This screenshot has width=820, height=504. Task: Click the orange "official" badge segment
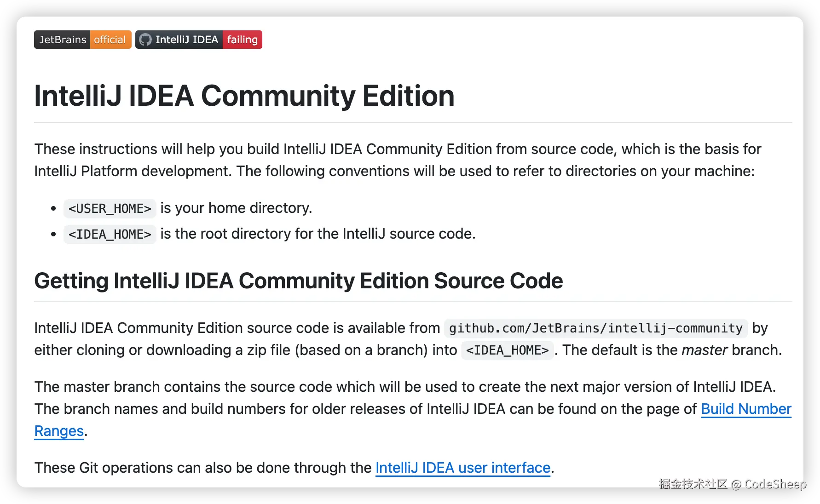[110, 40]
